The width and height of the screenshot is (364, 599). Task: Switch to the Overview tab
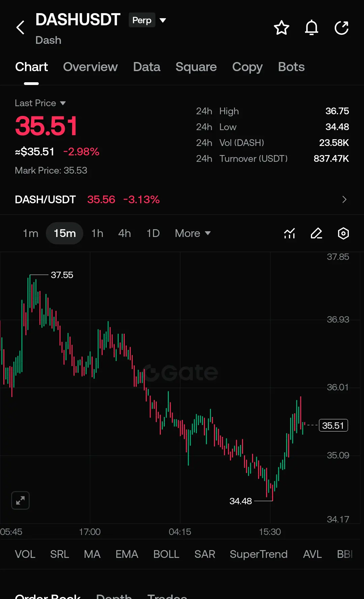pyautogui.click(x=90, y=67)
